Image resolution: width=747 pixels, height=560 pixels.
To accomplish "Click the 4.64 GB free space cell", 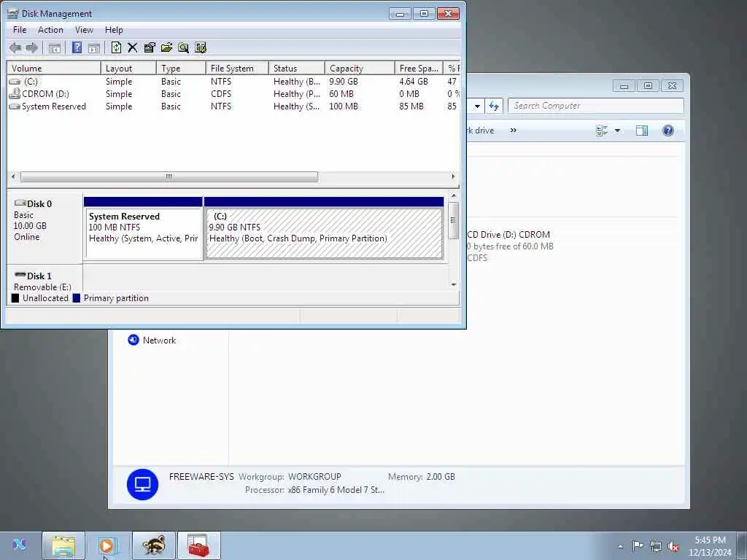I will (414, 82).
